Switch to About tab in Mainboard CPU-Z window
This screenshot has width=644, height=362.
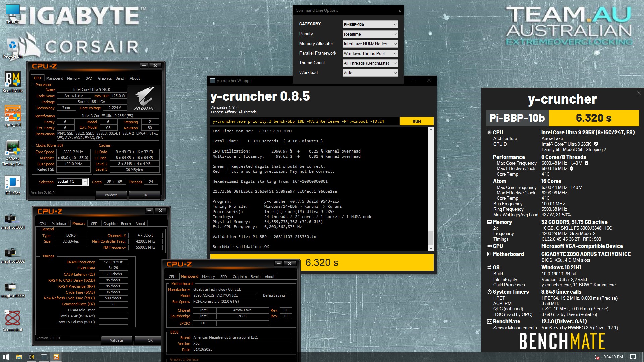pyautogui.click(x=270, y=277)
